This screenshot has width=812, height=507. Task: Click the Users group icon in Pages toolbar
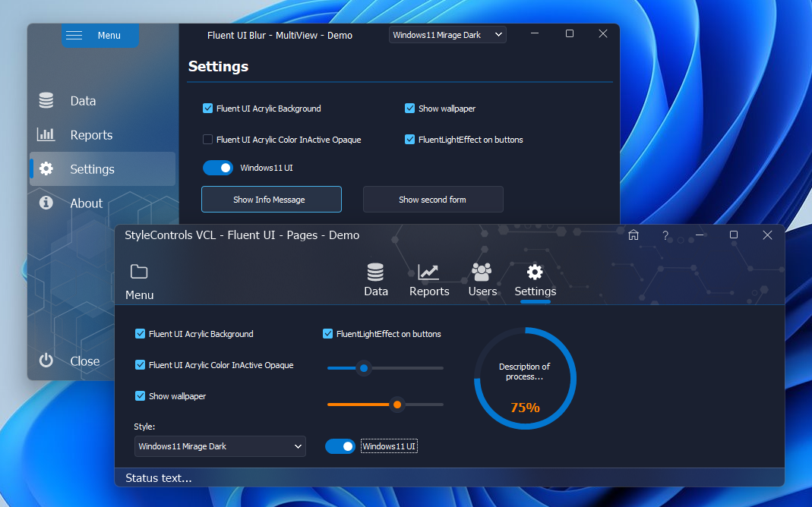482,272
